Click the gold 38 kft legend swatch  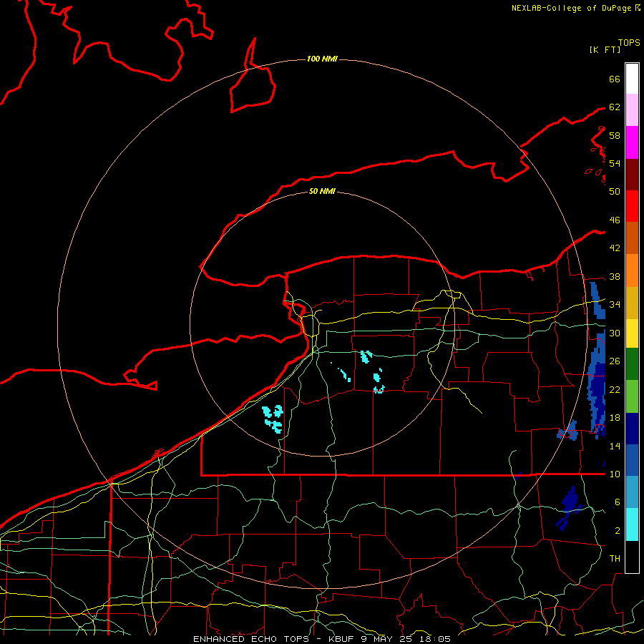click(x=632, y=303)
